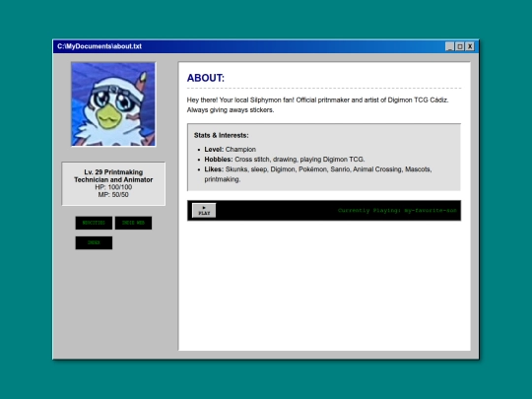This screenshot has height=399, width=532.
Task: Minimize the about.txt window
Action: point(449,46)
